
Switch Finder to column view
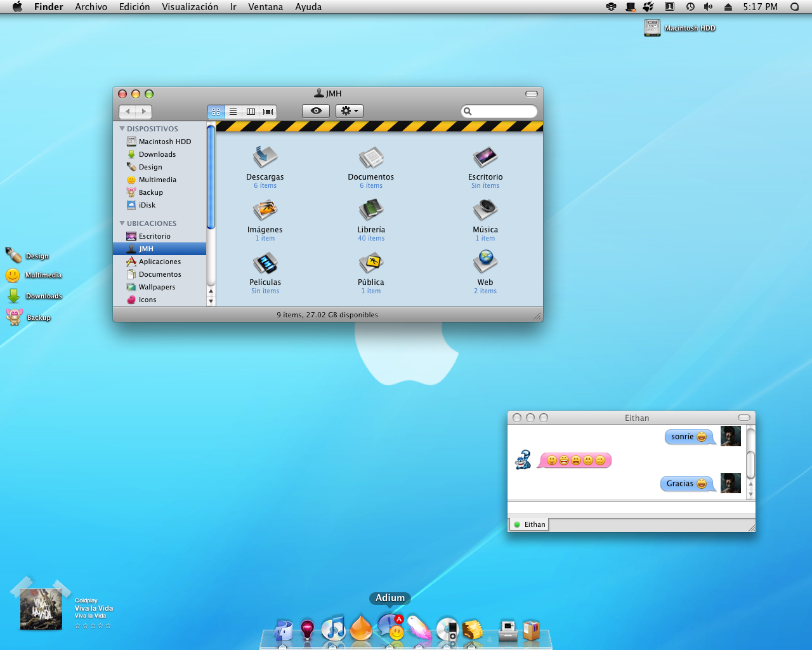tap(251, 111)
